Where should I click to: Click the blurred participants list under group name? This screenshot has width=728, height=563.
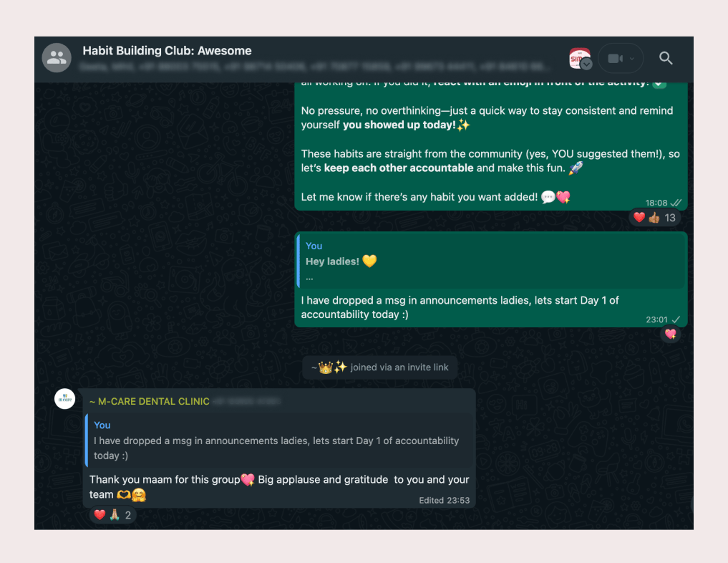tap(315, 67)
